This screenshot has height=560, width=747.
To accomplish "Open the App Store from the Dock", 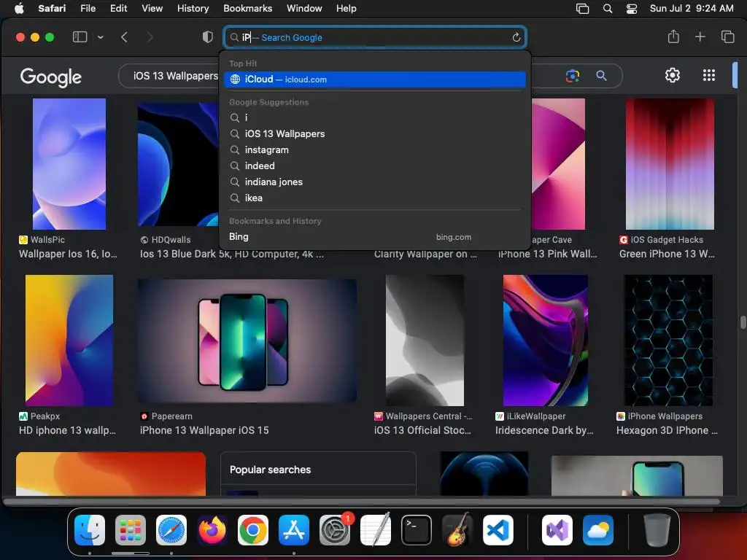I will click(294, 530).
